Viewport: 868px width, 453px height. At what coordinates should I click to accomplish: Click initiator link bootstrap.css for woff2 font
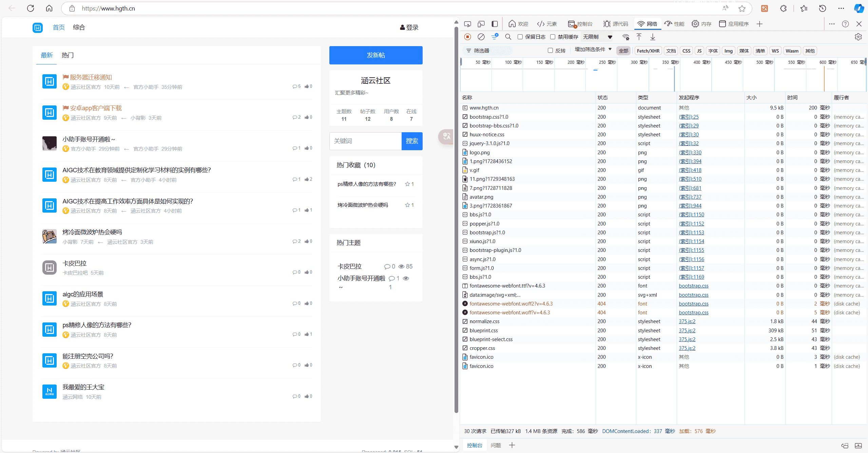point(693,304)
